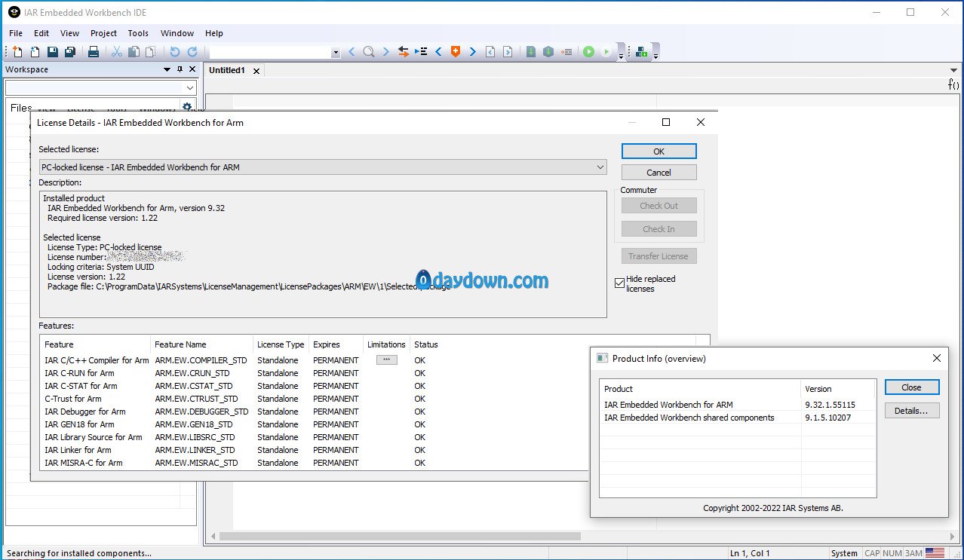Image resolution: width=964 pixels, height=560 pixels.
Task: Click the Copy toolbar icon
Action: 134,52
